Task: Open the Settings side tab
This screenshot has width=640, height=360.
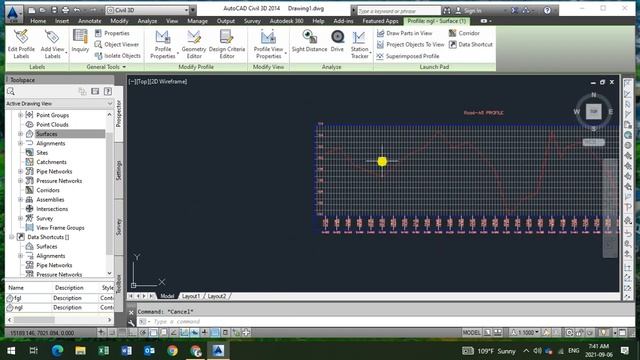Action: point(119,170)
